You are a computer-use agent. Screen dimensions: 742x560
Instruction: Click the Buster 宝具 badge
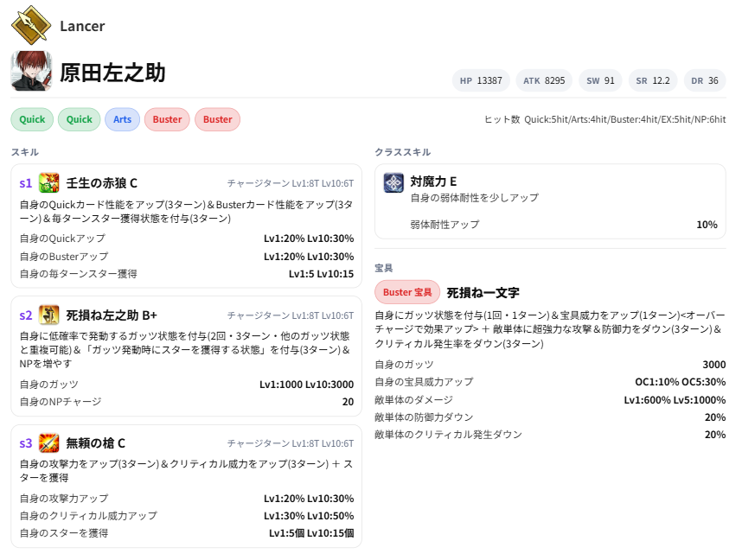click(x=407, y=292)
